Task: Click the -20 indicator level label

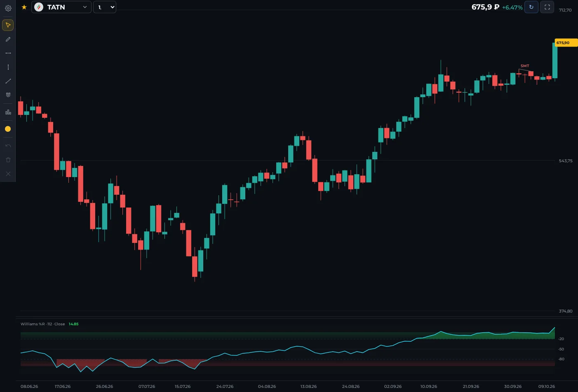Action: (x=561, y=339)
